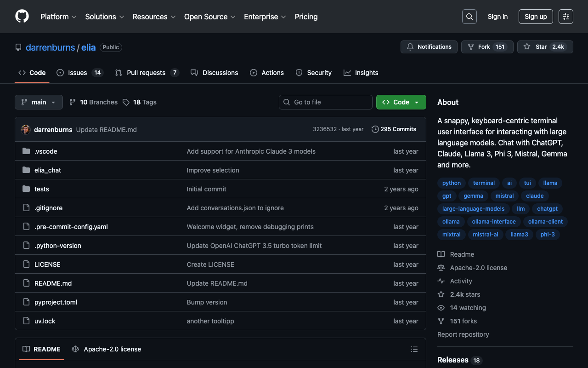Viewport: 588px width, 368px height.
Task: Click the GitHub logo icon
Action: click(22, 17)
